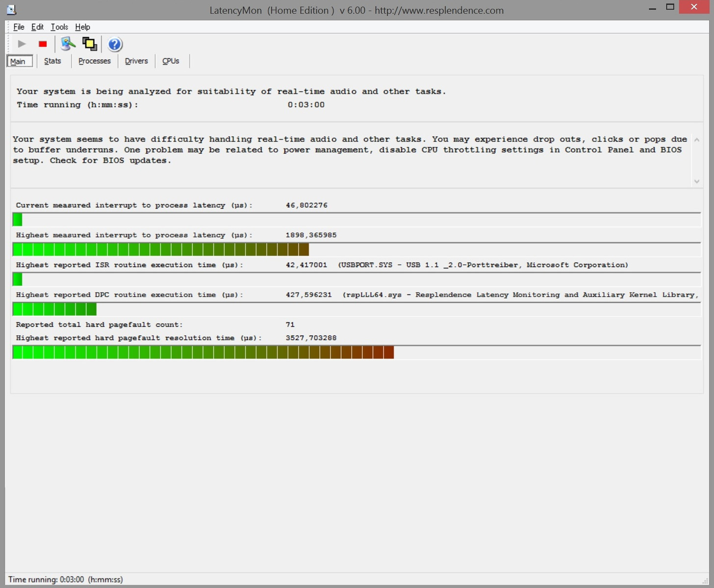Open help via the blue question mark icon
The width and height of the screenshot is (714, 588).
click(x=115, y=45)
